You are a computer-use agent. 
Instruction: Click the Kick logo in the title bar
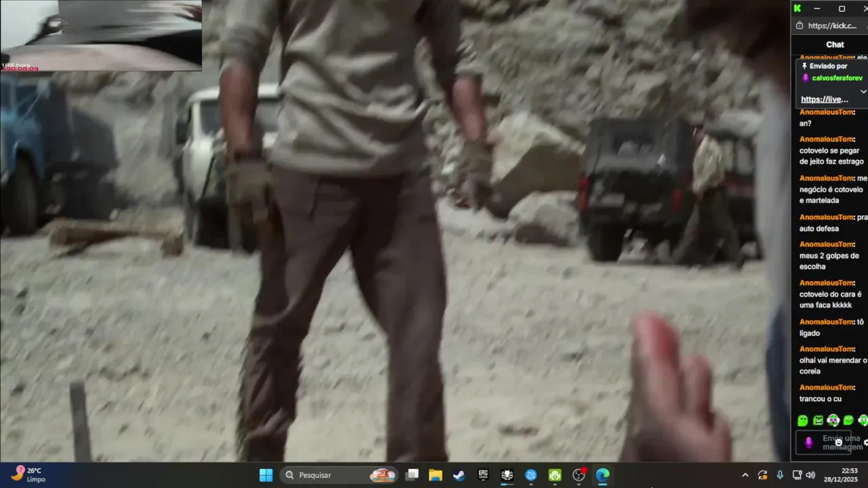(797, 9)
